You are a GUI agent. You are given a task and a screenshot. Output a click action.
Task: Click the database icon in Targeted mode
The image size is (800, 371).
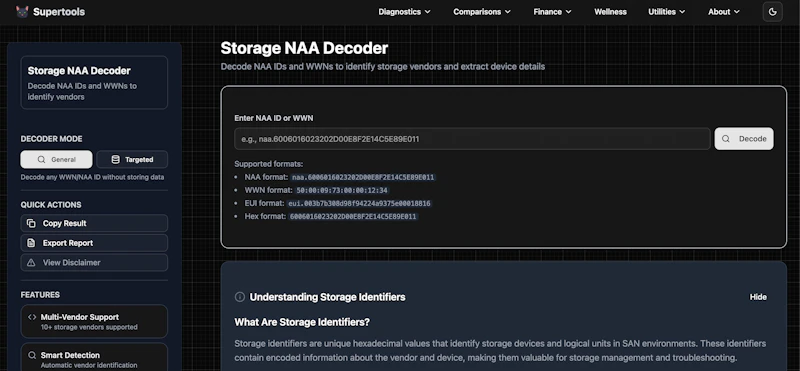pos(115,160)
